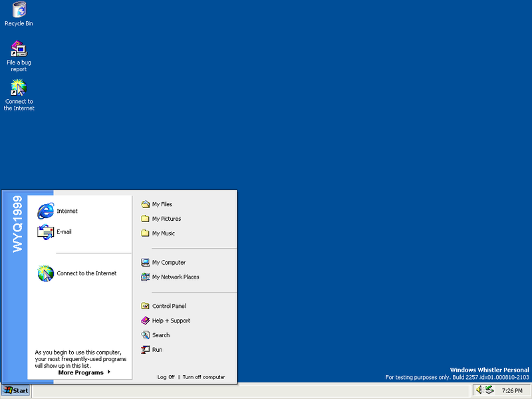Image resolution: width=532 pixels, height=399 pixels.
Task: Open My Computer
Action: coord(168,262)
